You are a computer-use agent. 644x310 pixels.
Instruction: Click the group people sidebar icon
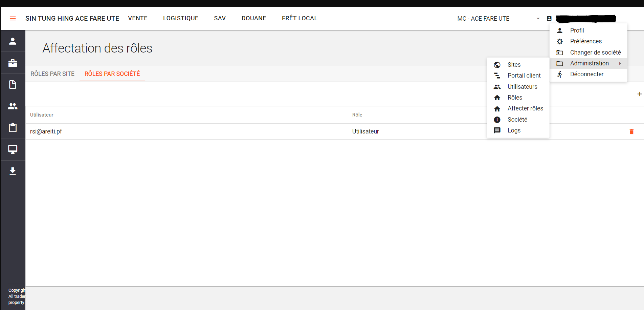13,106
